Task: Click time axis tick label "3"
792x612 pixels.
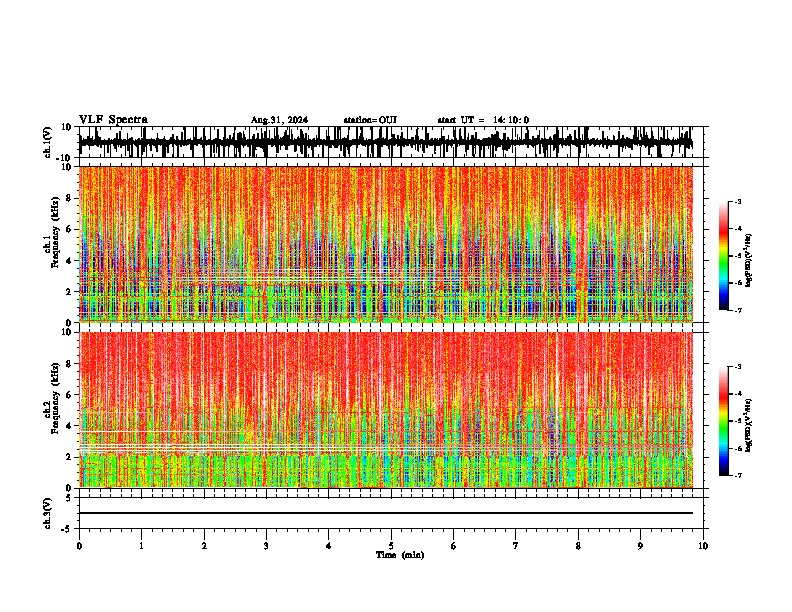Action: point(266,546)
